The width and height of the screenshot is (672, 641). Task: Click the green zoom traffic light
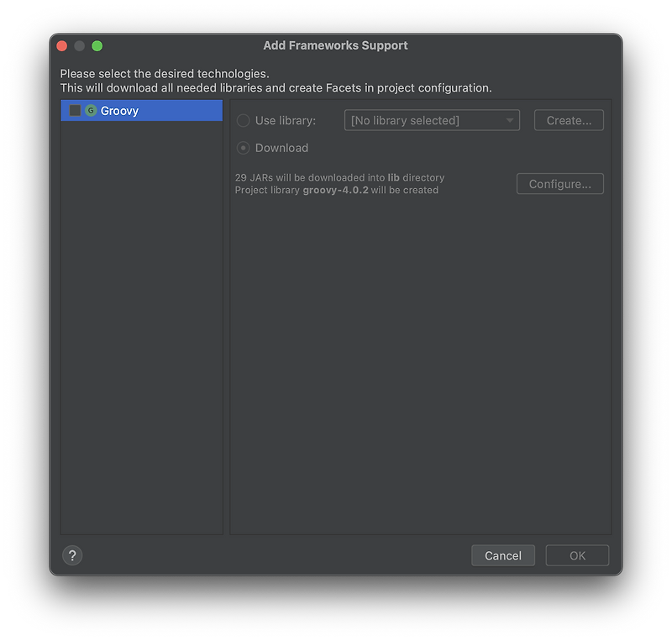pos(97,45)
